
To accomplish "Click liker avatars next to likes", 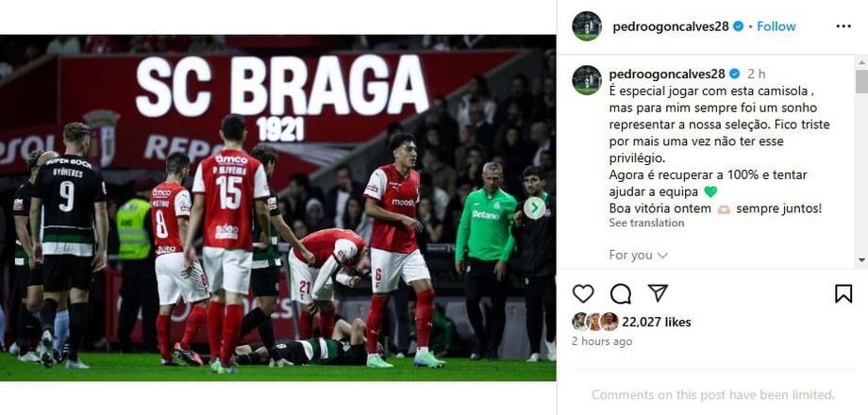I will click(595, 322).
